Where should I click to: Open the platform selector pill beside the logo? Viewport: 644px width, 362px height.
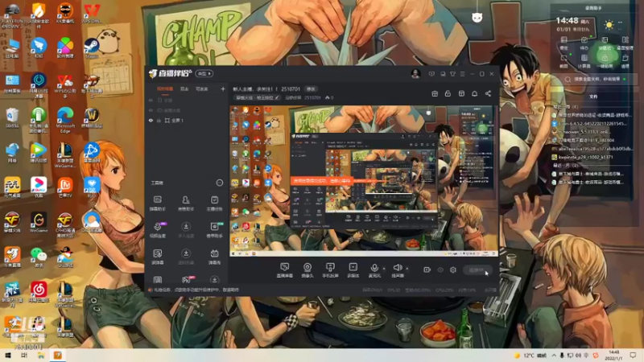(204, 73)
